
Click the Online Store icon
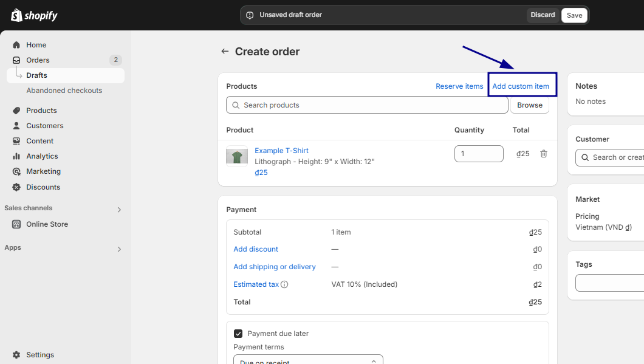[x=16, y=224]
